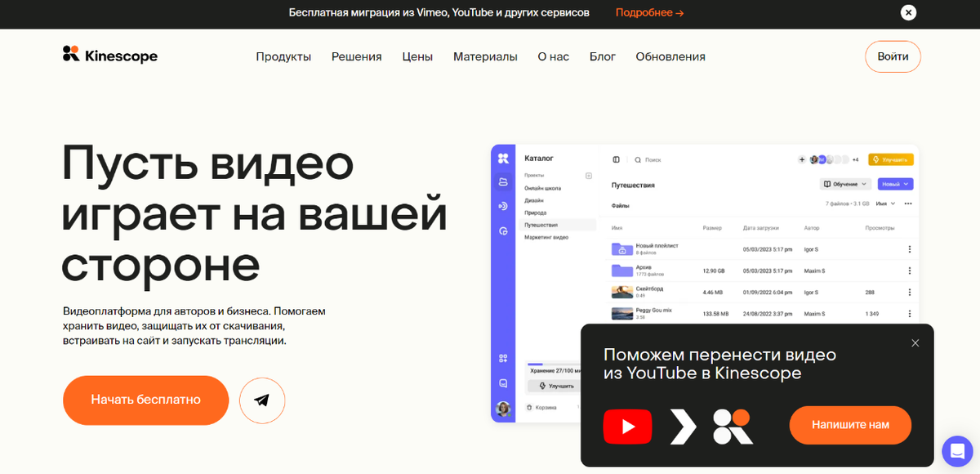Close the YouTube migration popup

(915, 343)
